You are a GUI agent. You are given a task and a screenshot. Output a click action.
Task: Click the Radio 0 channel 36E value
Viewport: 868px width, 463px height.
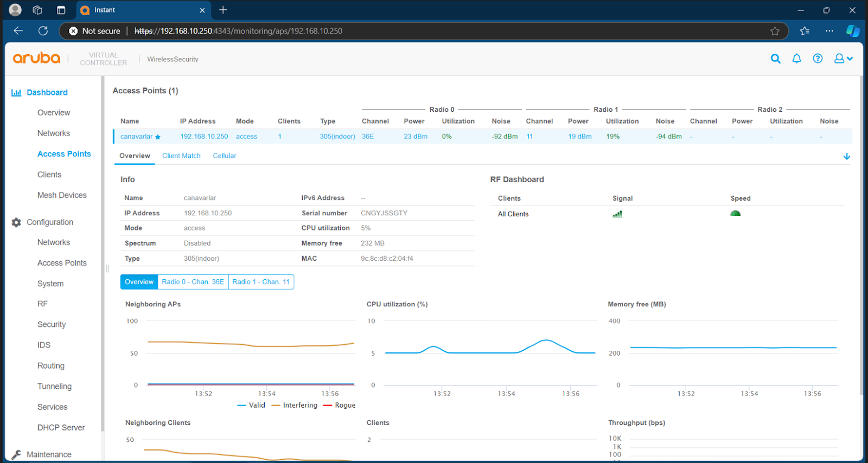pos(368,137)
